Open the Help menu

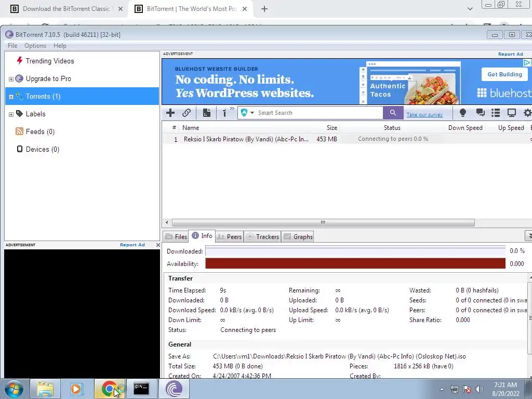60,46
